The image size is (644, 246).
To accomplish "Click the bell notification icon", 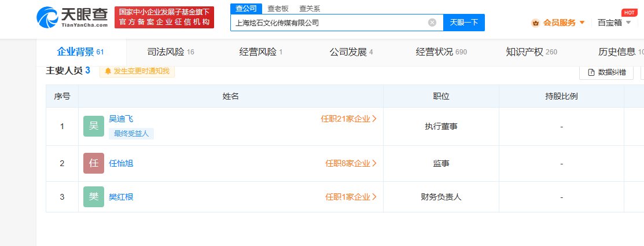I will coord(108,71).
